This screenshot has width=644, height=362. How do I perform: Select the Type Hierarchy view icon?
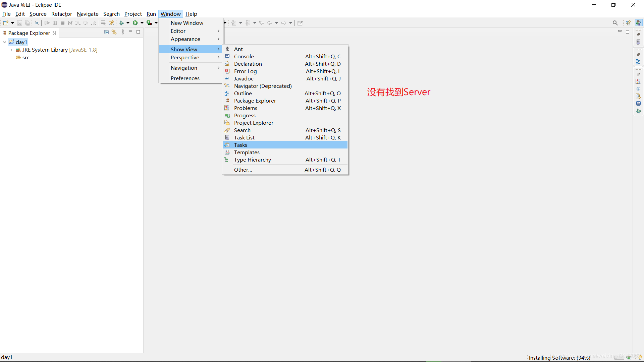point(227,160)
